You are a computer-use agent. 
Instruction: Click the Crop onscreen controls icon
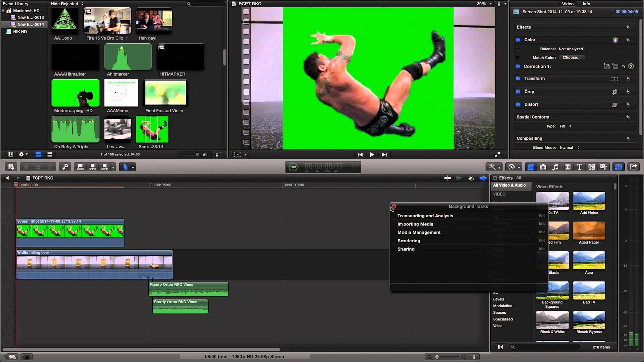[614, 92]
